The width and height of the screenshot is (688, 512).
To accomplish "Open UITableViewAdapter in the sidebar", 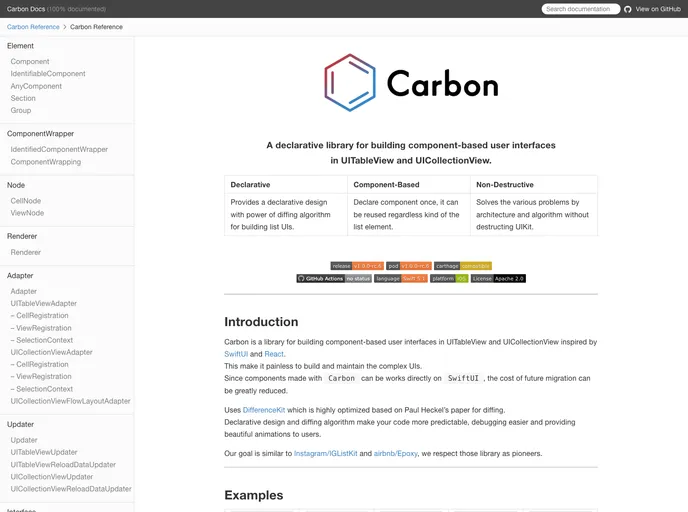I will pyautogui.click(x=43, y=303).
